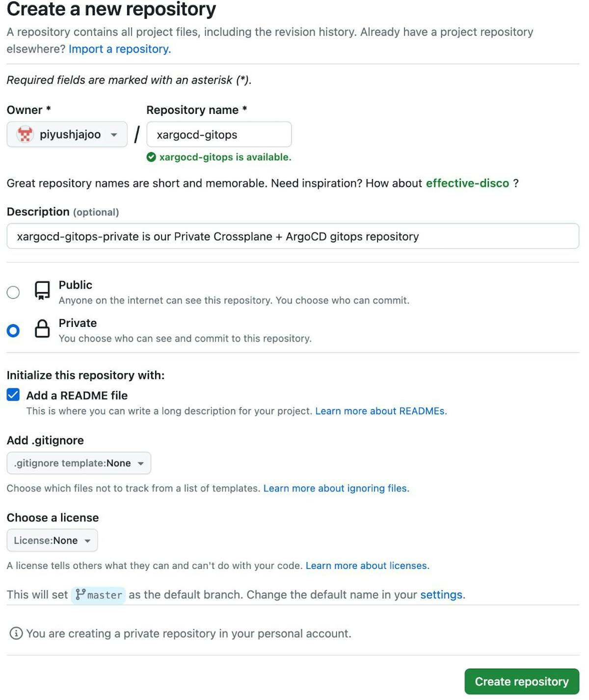589x700 pixels.
Task: Click the info circle icon about private repository
Action: coord(16,633)
